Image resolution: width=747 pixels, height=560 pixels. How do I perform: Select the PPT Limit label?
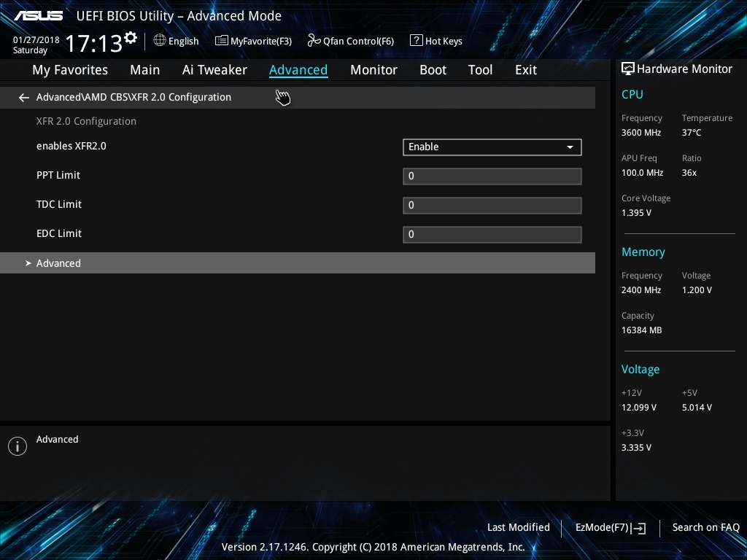[x=58, y=175]
